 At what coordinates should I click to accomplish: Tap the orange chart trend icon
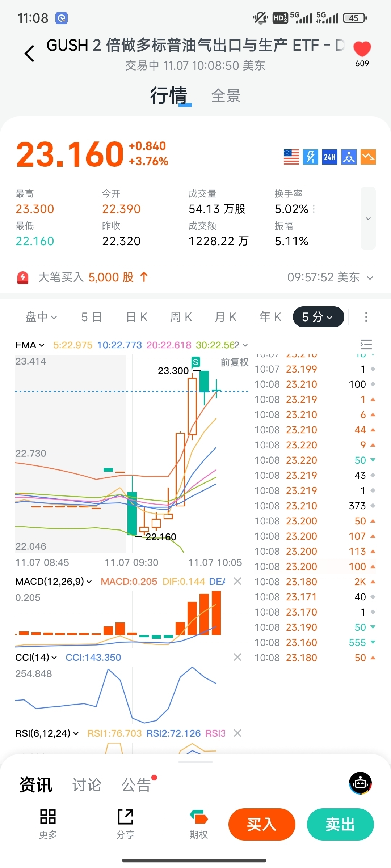pos(368,157)
